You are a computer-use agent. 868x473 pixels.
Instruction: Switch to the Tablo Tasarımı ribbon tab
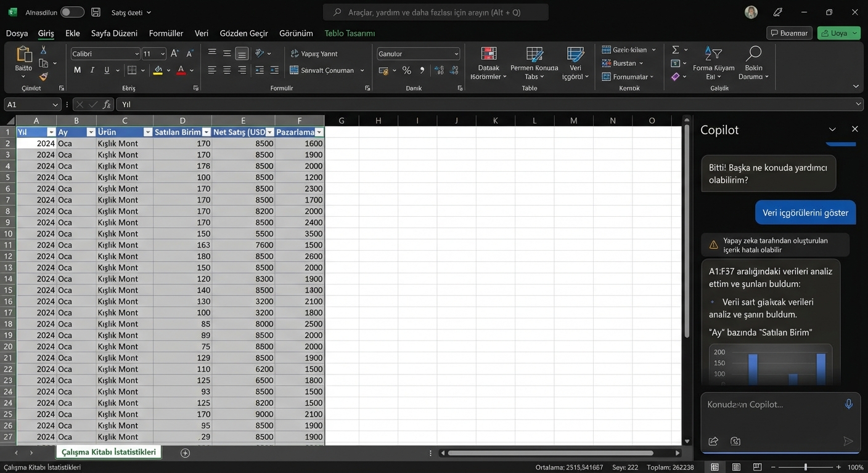coord(349,33)
